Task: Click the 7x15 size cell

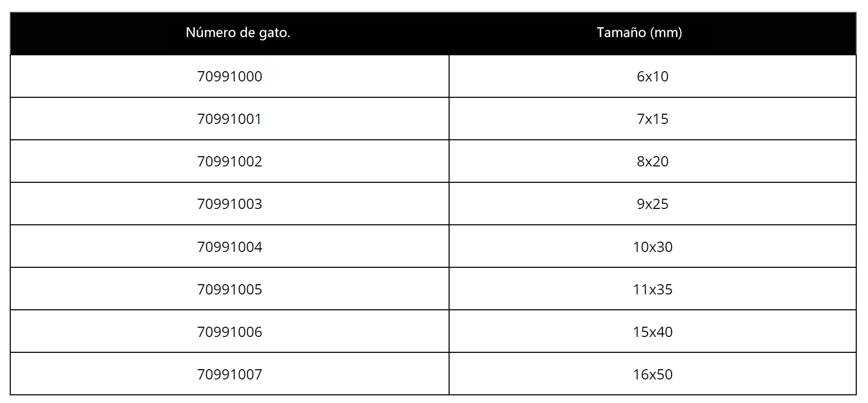Action: pyautogui.click(x=653, y=119)
